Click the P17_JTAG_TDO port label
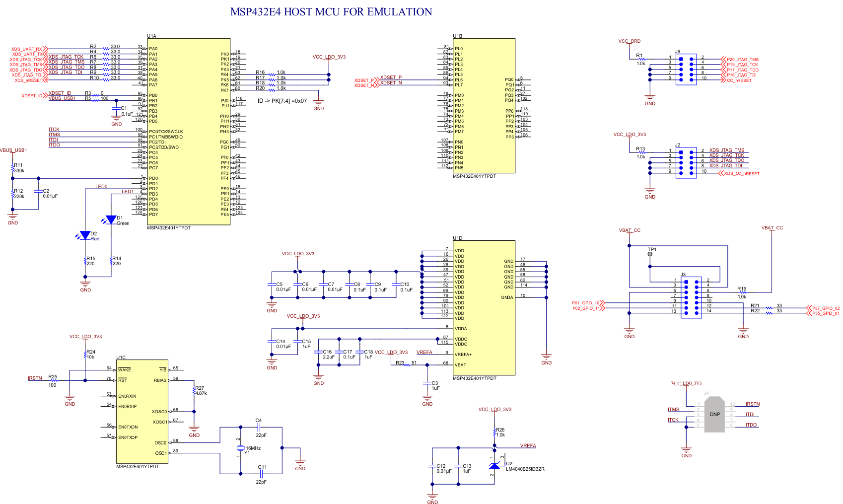 pyautogui.click(x=743, y=70)
